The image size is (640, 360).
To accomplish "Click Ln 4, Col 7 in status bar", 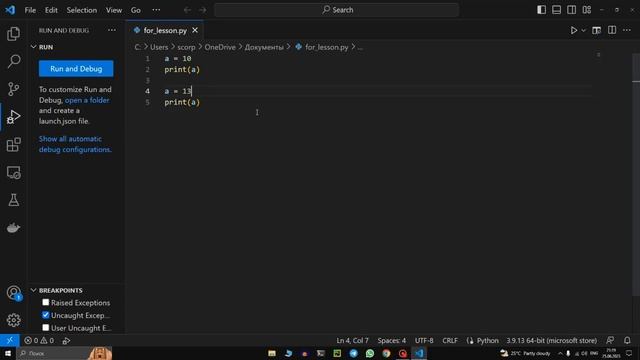I will coord(352,340).
